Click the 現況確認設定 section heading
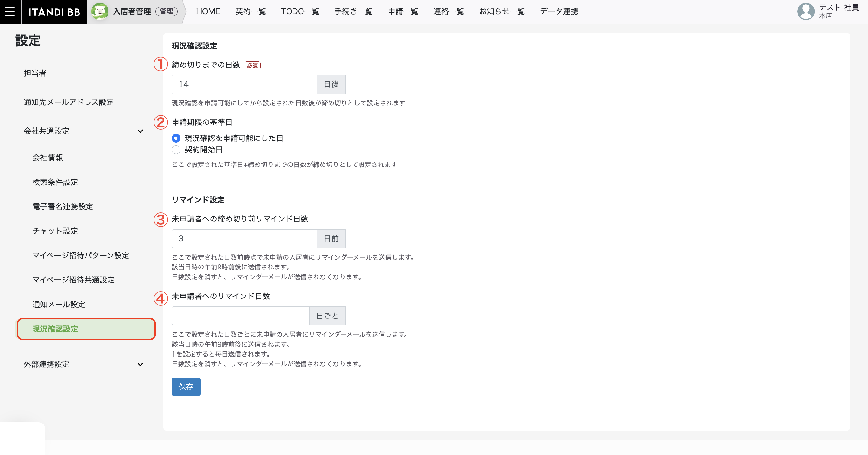The width and height of the screenshot is (868, 455). (x=194, y=46)
